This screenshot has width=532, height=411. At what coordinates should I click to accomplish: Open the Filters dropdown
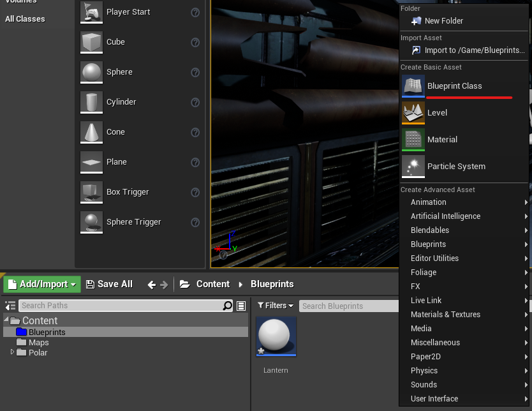[276, 306]
